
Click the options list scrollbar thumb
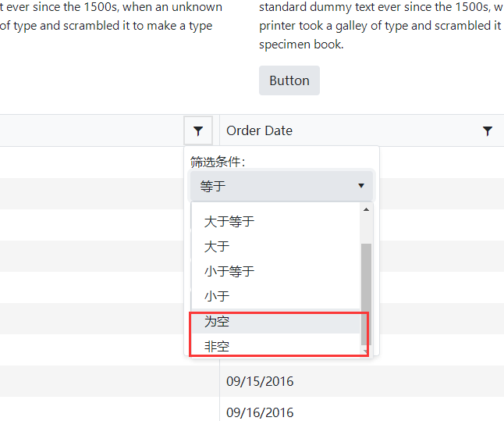click(366, 289)
